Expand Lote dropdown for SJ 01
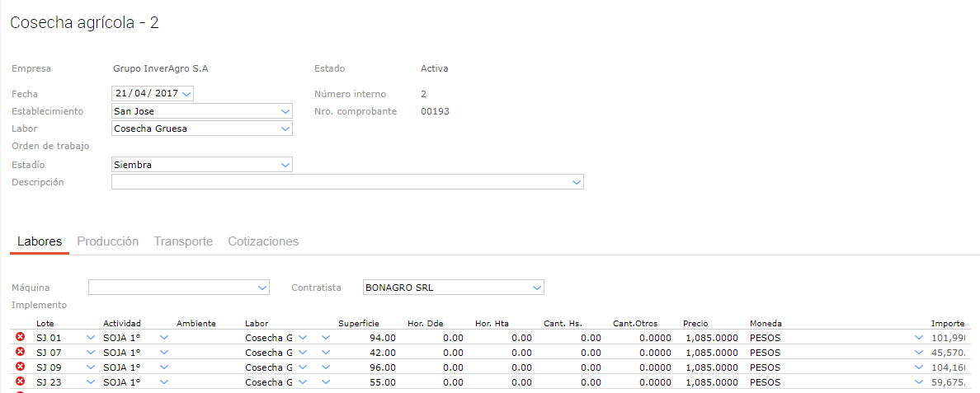Viewport: 980px width, 393px height. [91, 338]
